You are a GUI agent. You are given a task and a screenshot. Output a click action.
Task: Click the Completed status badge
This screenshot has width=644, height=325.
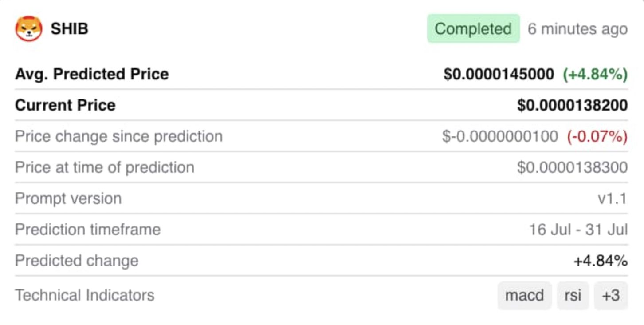tap(473, 29)
